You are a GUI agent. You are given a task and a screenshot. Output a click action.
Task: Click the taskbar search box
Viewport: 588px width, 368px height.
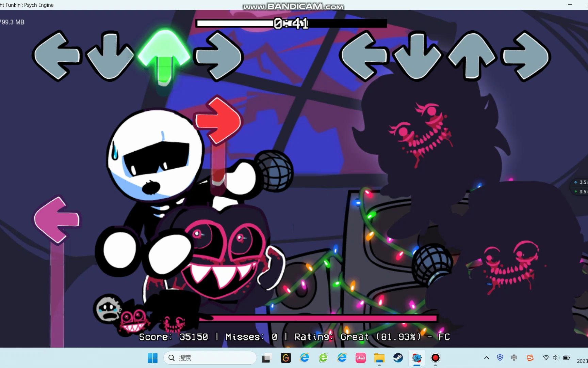tap(210, 358)
